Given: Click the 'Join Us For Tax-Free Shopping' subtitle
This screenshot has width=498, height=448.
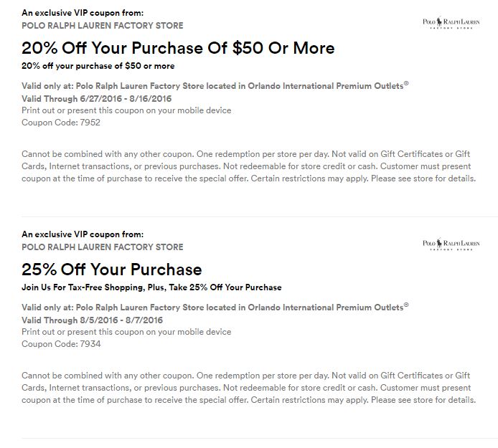Looking at the screenshot, I should (x=151, y=287).
